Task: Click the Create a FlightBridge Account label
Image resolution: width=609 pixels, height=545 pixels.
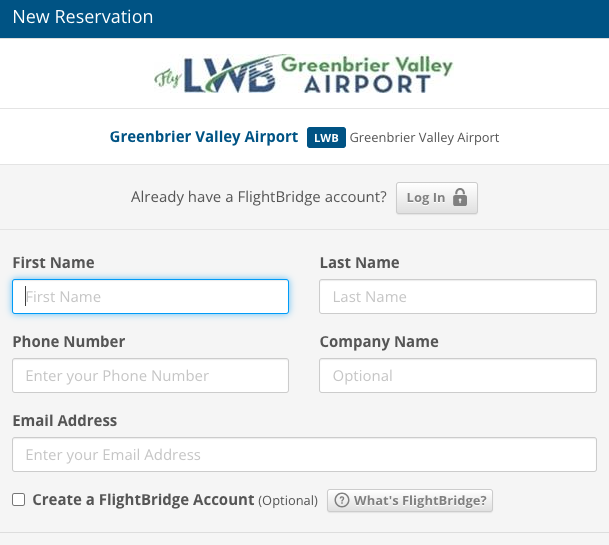Action: [143, 499]
